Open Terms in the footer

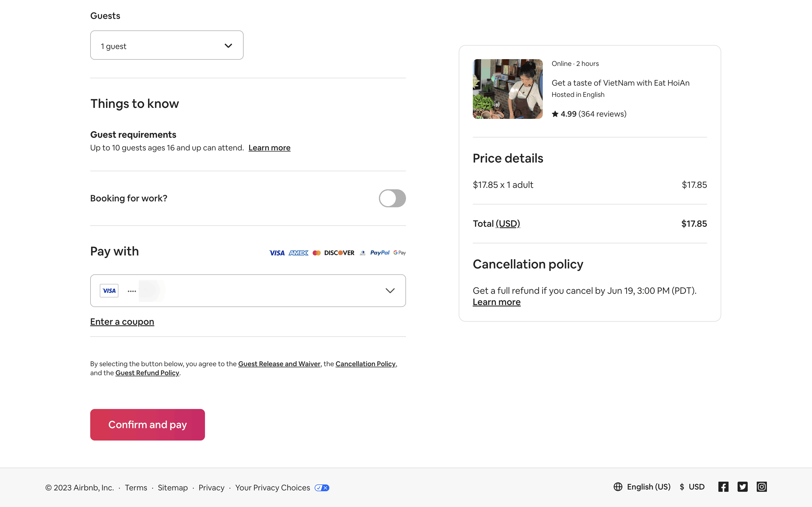click(136, 488)
